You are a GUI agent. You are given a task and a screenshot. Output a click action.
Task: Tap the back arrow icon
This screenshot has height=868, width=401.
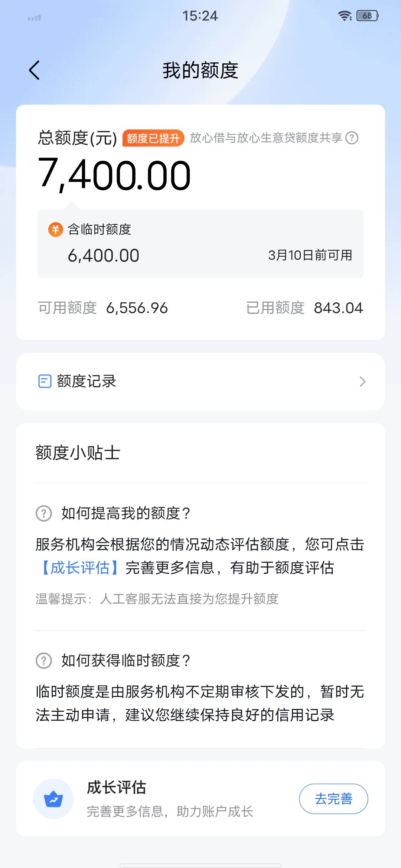tap(34, 70)
